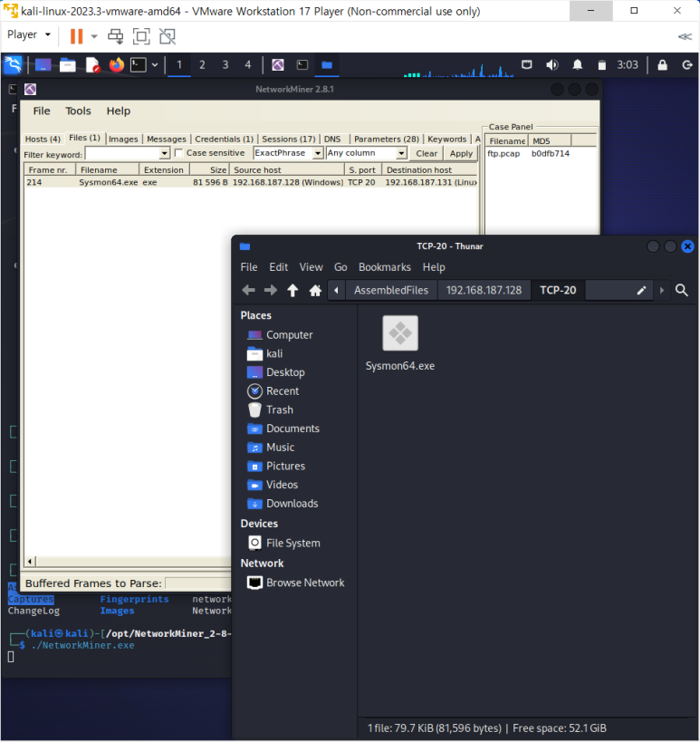The height and width of the screenshot is (742, 700).
Task: Expand the terminal launcher dropdown arrow
Action: click(155, 65)
